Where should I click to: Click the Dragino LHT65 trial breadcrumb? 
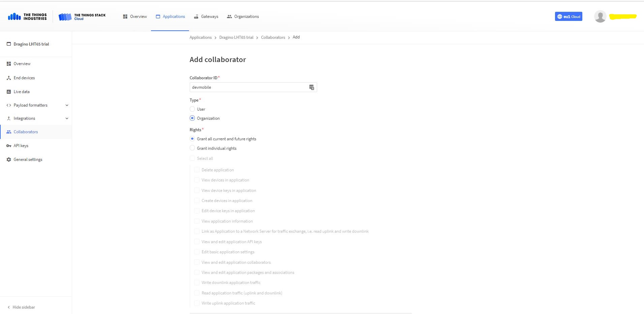236,37
